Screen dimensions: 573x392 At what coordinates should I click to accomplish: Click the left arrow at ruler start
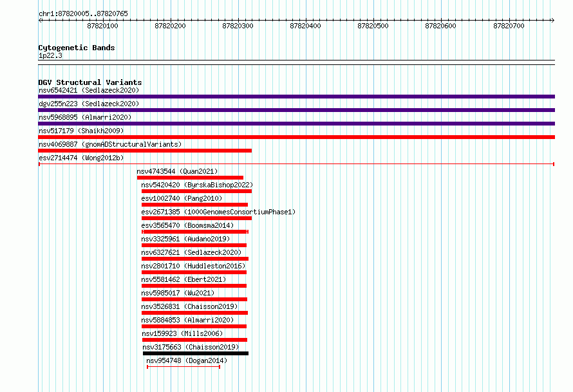tap(40, 21)
